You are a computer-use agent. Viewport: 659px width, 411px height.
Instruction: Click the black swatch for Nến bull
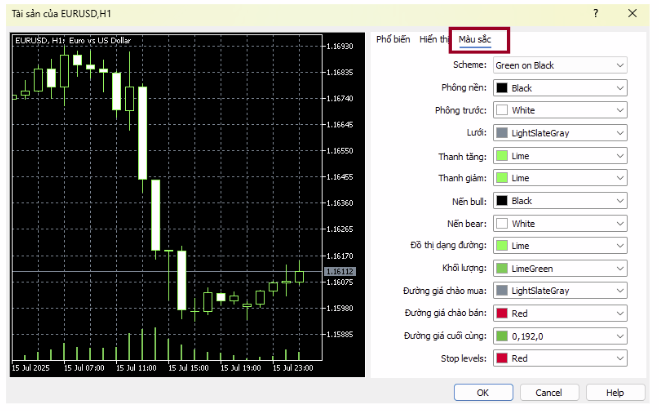502,200
